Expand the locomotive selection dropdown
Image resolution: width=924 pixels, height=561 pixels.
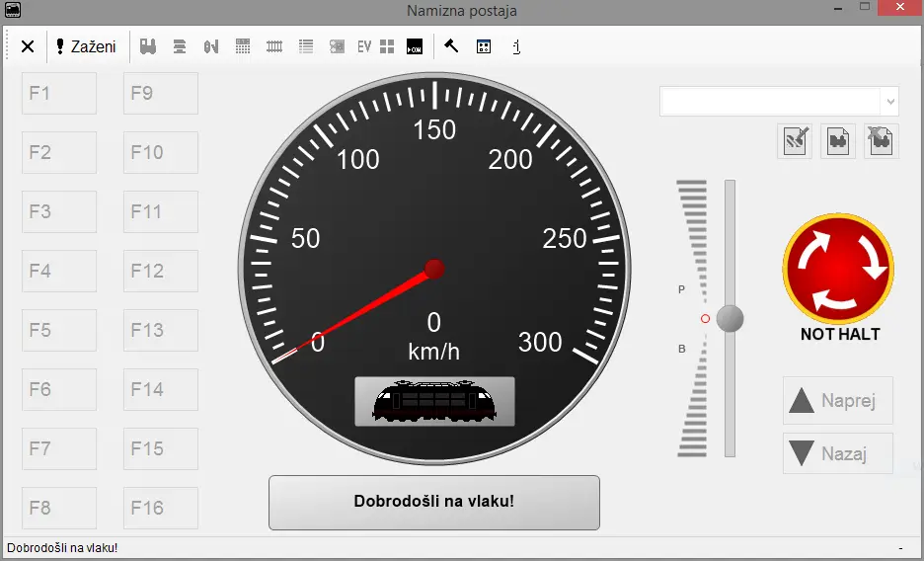pos(891,102)
